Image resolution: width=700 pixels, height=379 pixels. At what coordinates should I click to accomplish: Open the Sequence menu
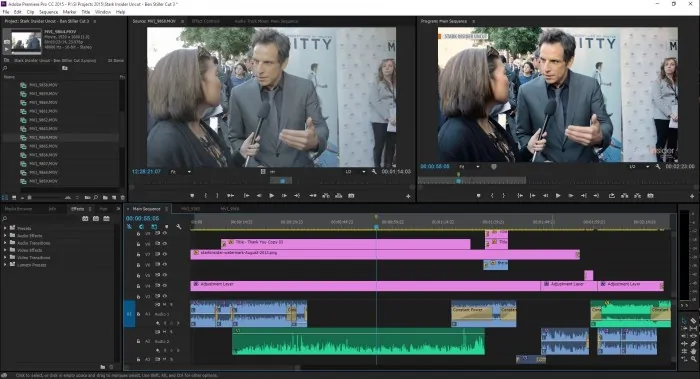(48, 12)
